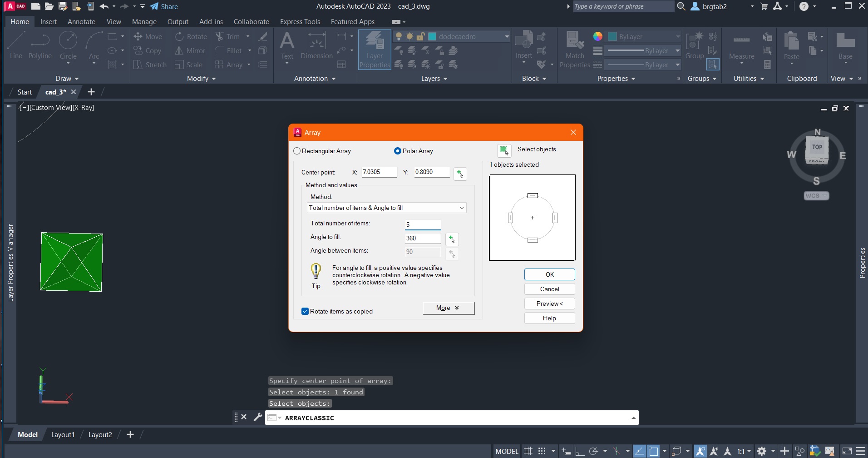Click the Stretch tool

150,65
